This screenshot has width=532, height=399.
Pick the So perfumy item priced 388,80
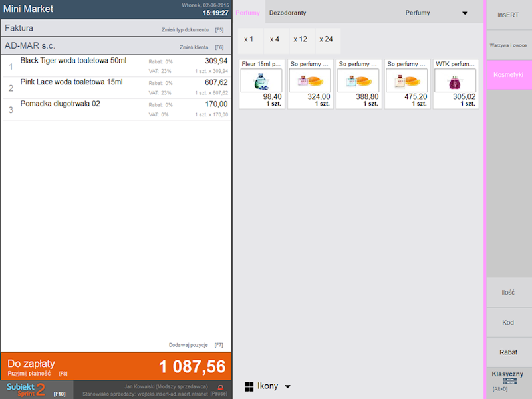click(359, 84)
